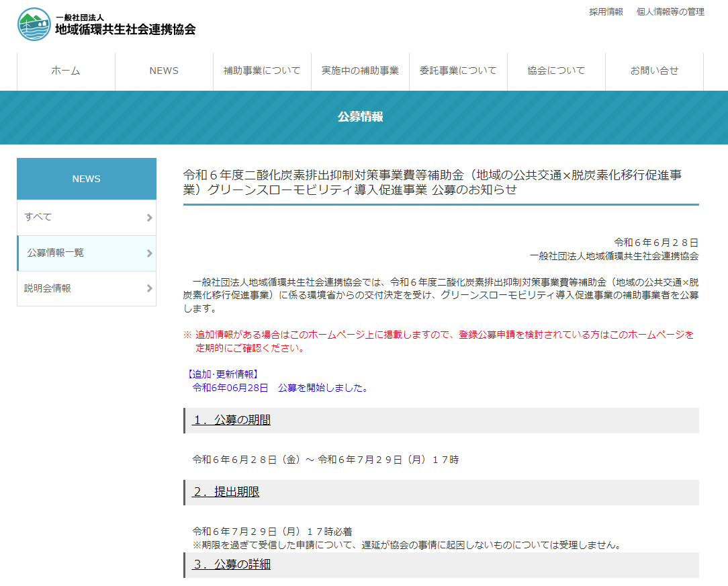Viewport: 728px width, 586px height.
Task: Open 説明会情報 in the sidebar
Action: click(48, 288)
